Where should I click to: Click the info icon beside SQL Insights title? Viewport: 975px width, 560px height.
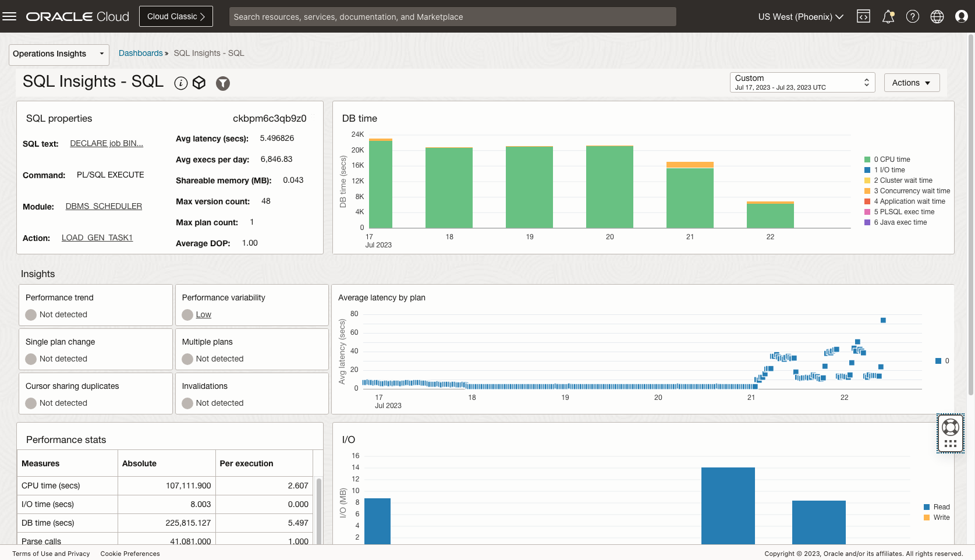(181, 83)
